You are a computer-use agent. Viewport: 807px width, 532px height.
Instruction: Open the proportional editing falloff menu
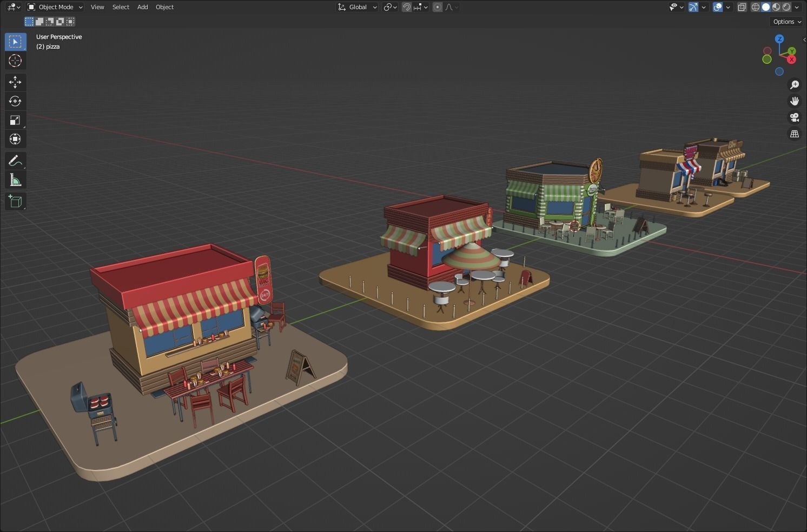(x=452, y=7)
